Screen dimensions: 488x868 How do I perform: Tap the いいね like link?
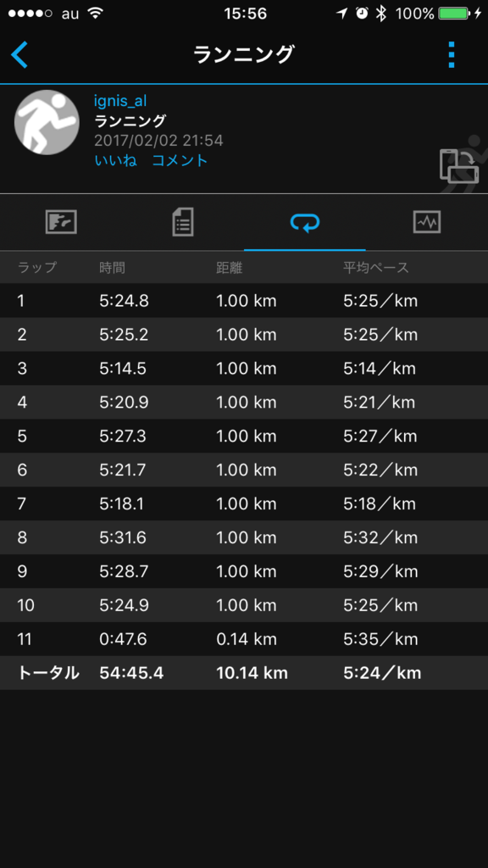pyautogui.click(x=115, y=160)
